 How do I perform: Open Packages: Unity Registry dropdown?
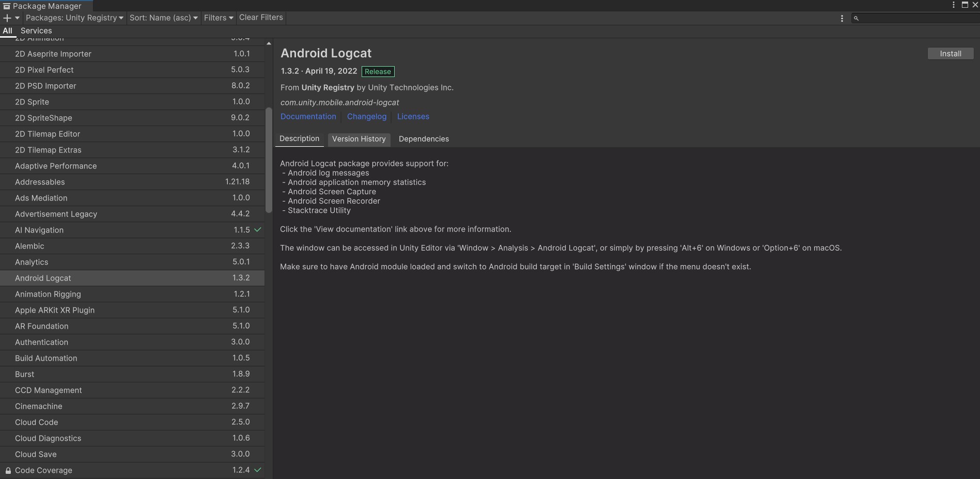click(74, 18)
